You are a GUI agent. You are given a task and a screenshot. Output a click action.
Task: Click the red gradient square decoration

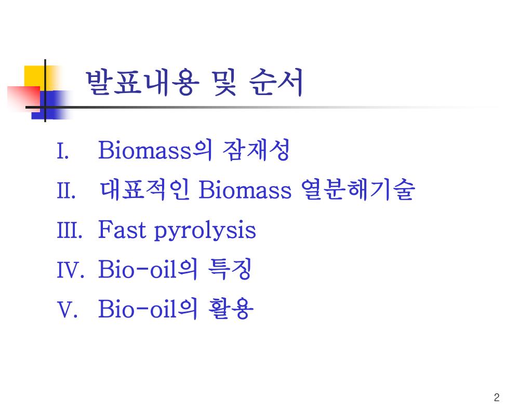pyautogui.click(x=23, y=99)
